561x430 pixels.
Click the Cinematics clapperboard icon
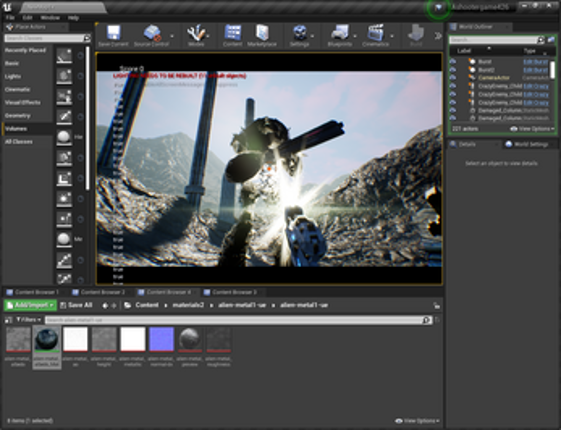coord(375,33)
